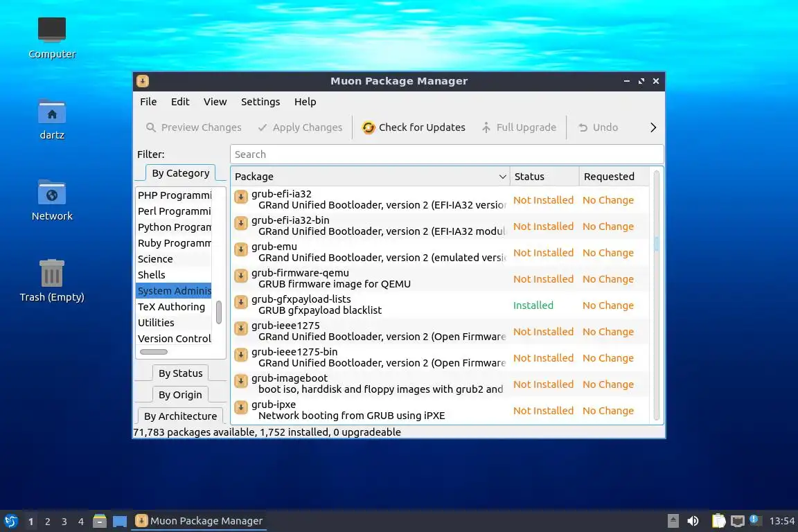
Task: Select the Utilities category
Action: [174, 323]
